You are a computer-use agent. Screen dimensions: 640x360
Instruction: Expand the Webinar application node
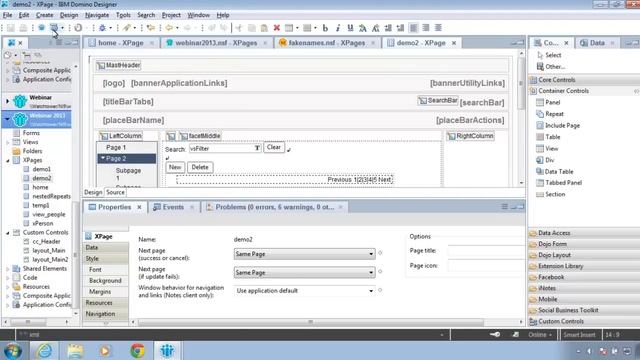pos(7,100)
